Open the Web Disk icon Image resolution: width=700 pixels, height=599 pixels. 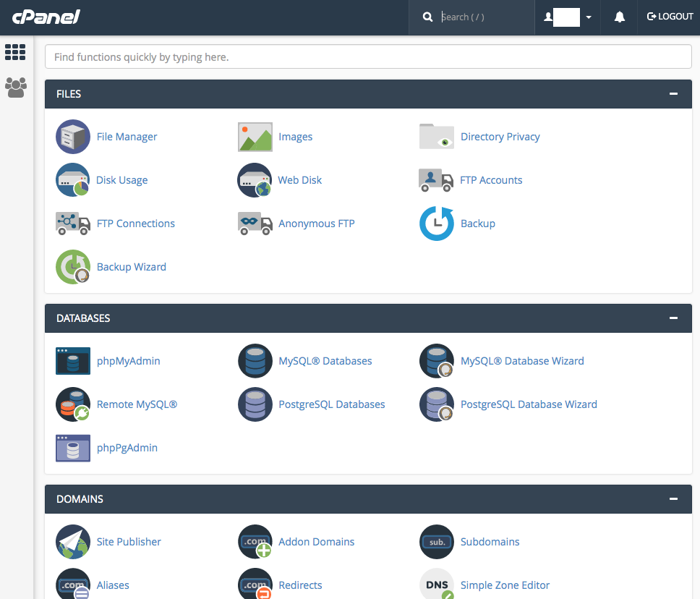tap(255, 180)
